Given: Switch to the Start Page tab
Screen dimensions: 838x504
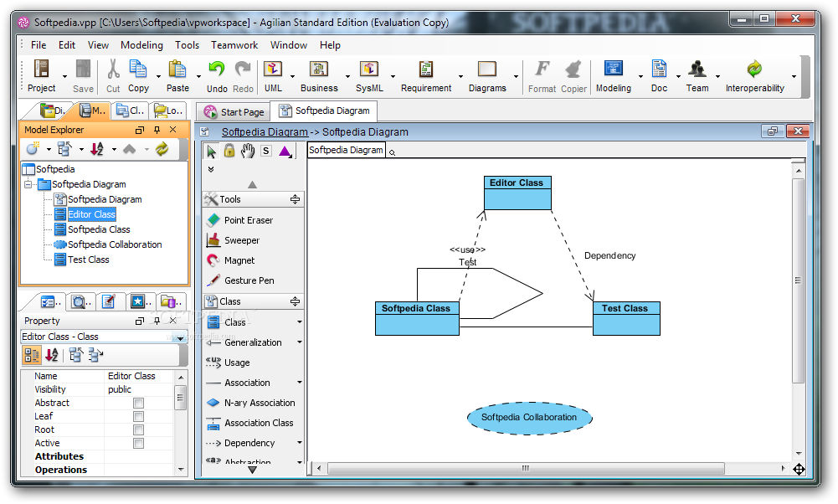Looking at the screenshot, I should point(234,111).
